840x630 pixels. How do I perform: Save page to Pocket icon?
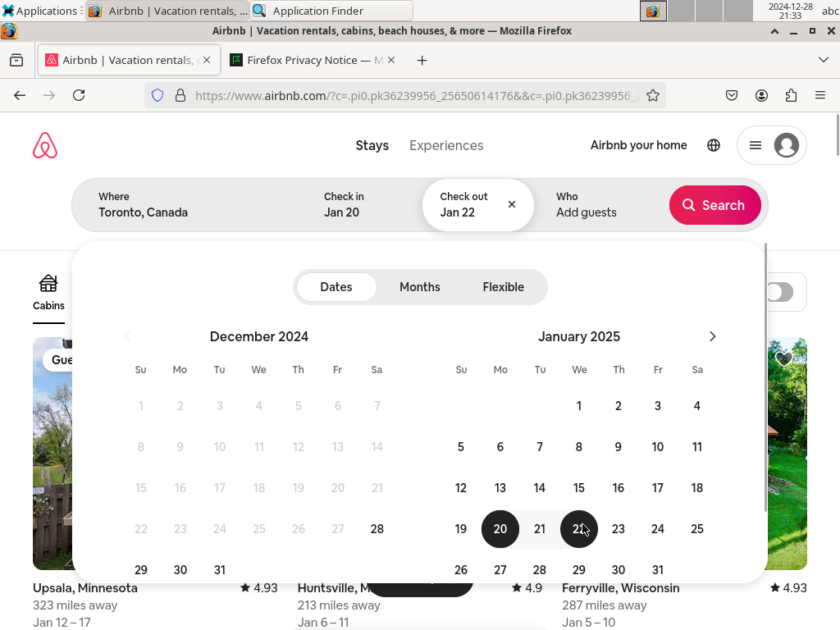(x=731, y=95)
